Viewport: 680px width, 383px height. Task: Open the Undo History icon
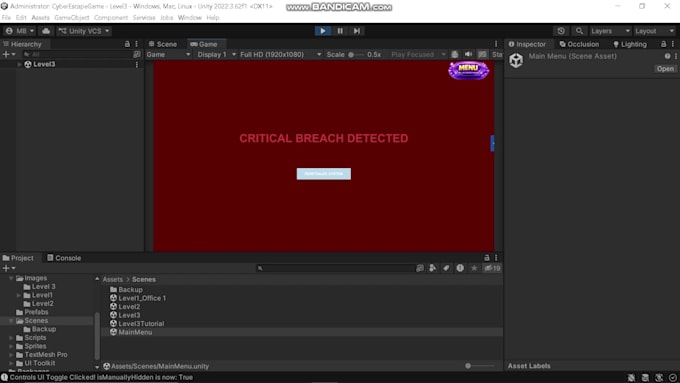561,31
